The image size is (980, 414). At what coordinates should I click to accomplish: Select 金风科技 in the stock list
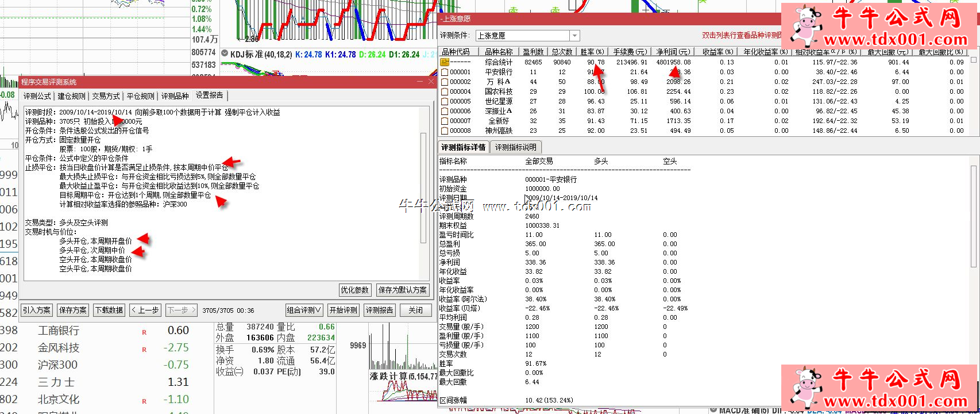(x=59, y=348)
